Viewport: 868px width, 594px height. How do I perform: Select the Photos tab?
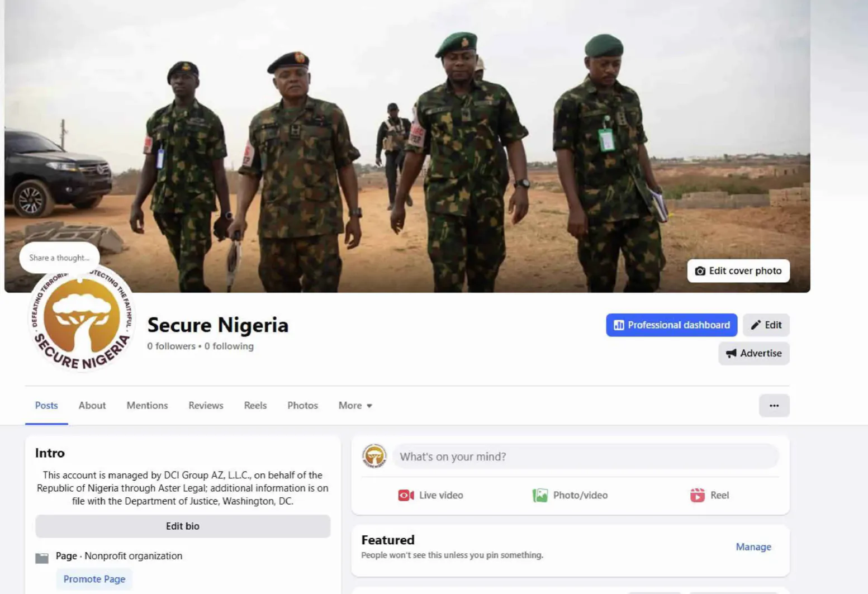click(302, 406)
